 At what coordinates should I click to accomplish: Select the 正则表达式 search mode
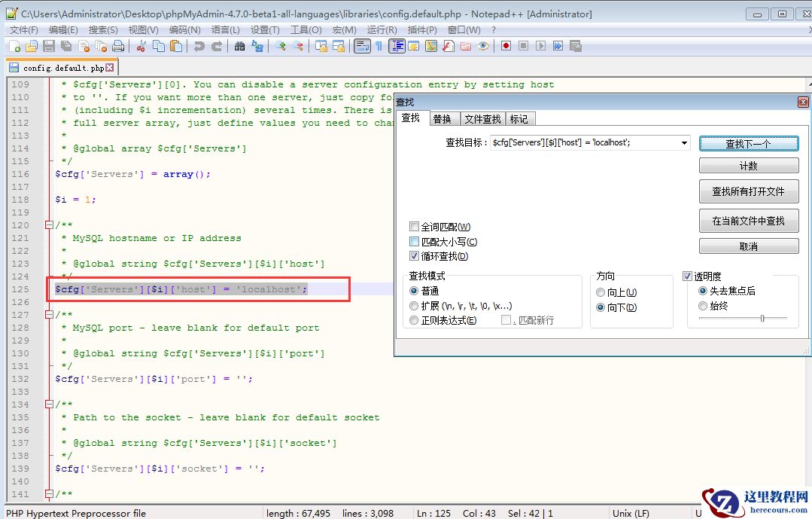click(x=415, y=320)
